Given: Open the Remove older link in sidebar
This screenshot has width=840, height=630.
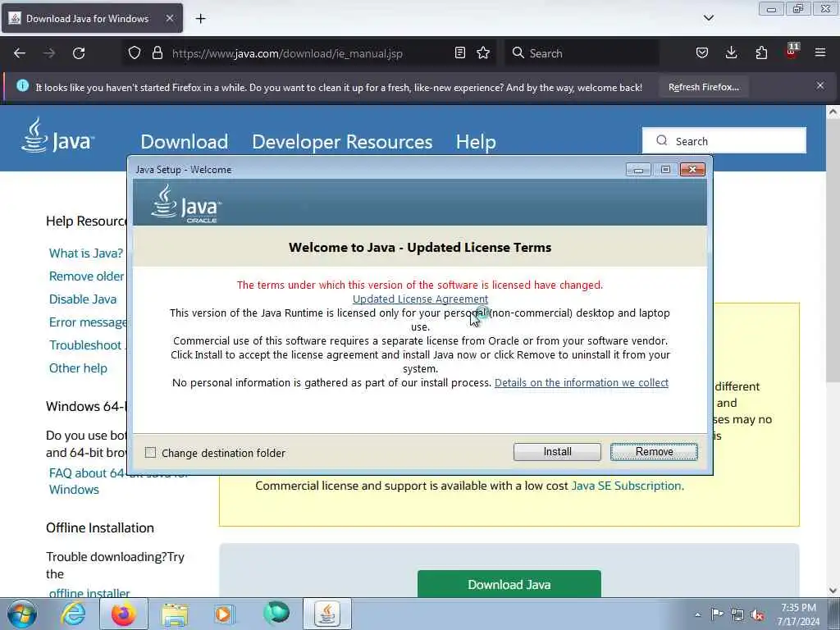Looking at the screenshot, I should coord(86,276).
